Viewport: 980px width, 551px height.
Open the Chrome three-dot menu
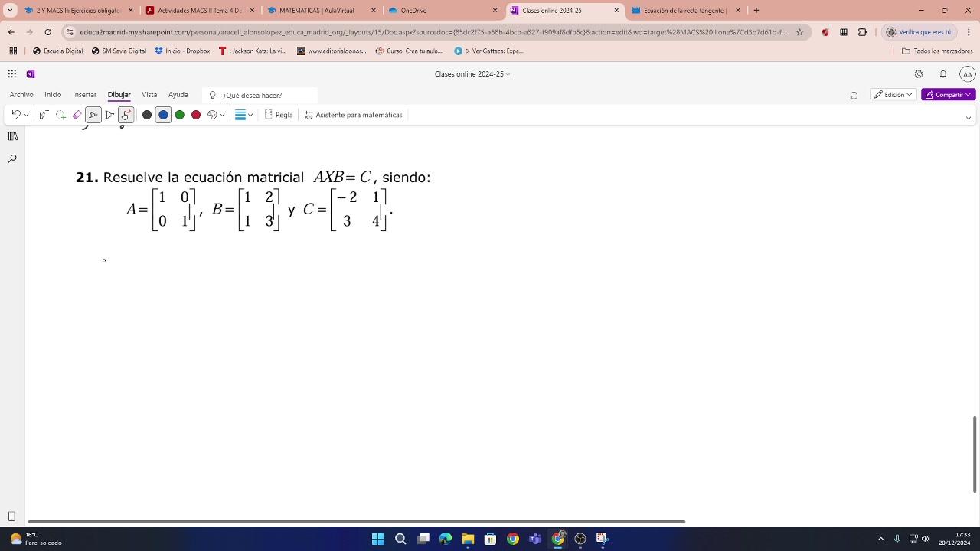[x=969, y=32]
